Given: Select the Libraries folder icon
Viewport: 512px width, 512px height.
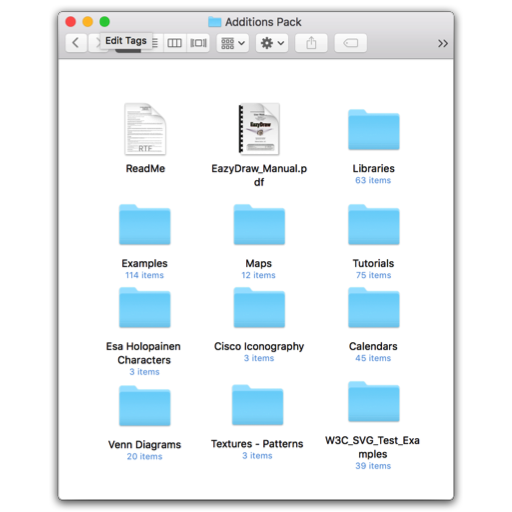Looking at the screenshot, I should point(374,130).
